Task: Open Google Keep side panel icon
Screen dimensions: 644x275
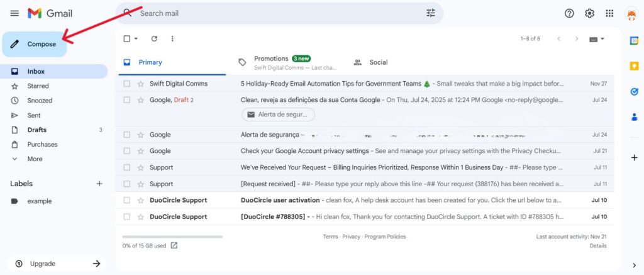Action: [634, 66]
